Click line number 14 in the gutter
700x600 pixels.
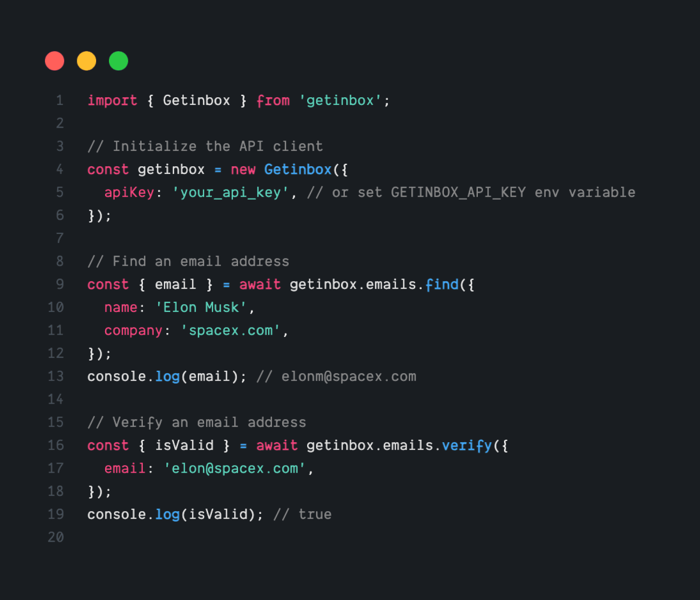(x=56, y=399)
